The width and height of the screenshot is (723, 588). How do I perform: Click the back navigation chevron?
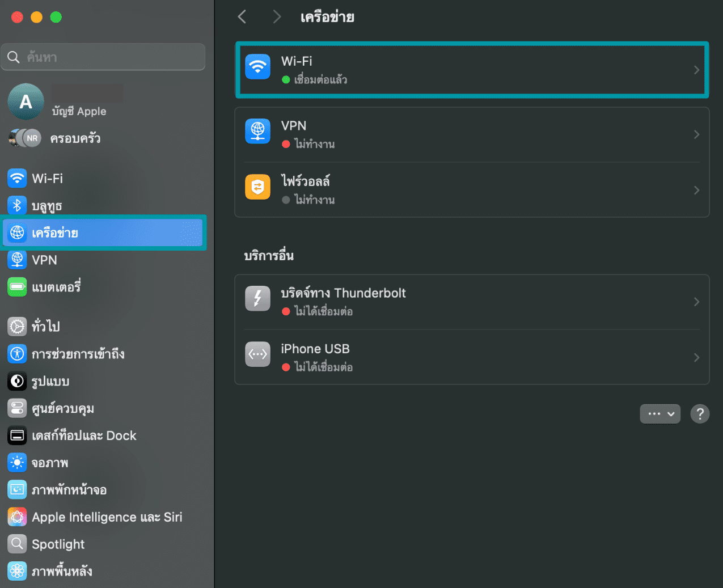(x=242, y=16)
